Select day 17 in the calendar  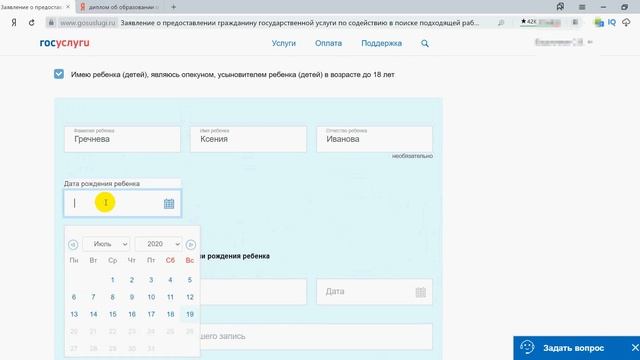tap(151, 314)
